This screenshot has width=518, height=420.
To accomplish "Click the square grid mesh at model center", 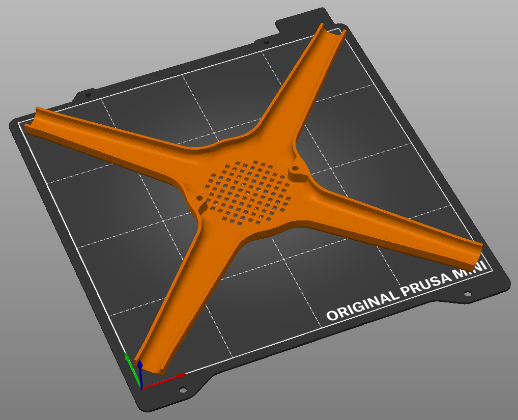I will point(248,192).
